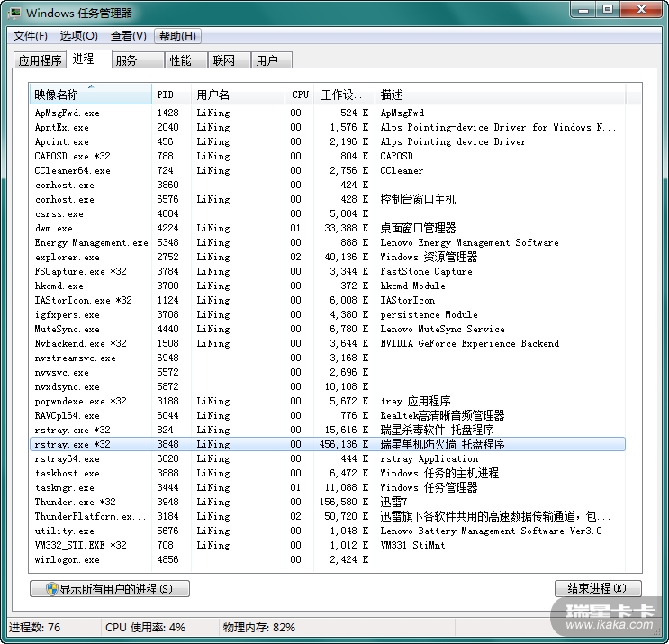The image size is (669, 644).
Task: Select the Apoint.exe process
Action: [x=328, y=141]
